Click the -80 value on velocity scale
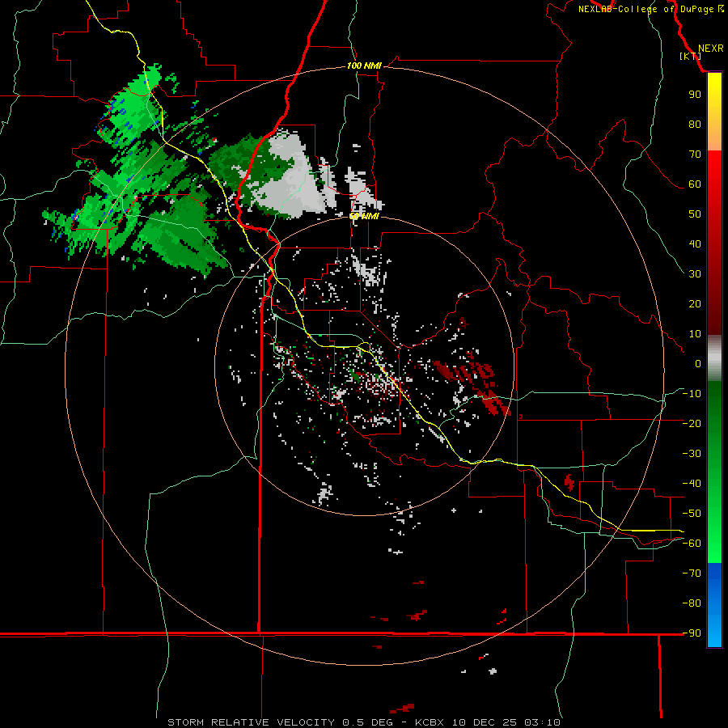Image resolution: width=728 pixels, height=728 pixels. (692, 603)
